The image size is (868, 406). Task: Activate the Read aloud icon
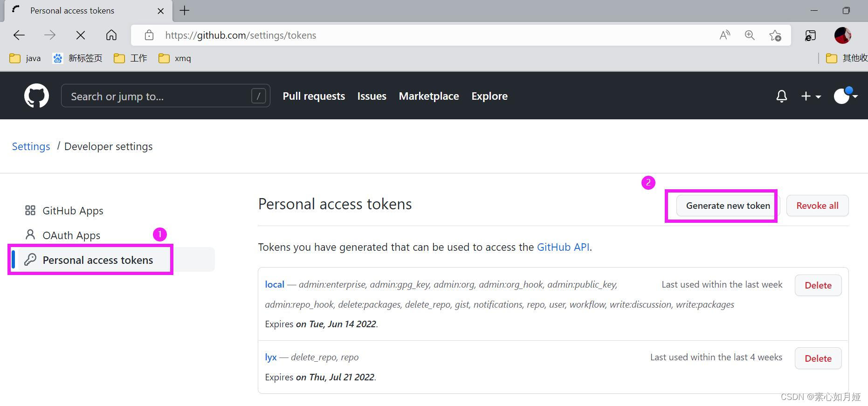[725, 35]
